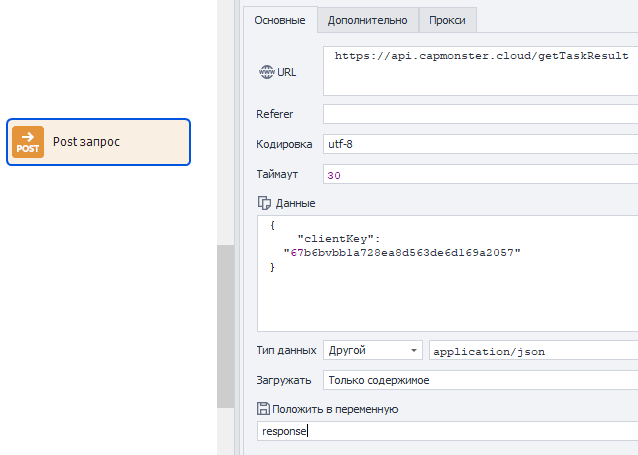This screenshot has width=638, height=455.
Task: Open the Загружать "Только содержимое" selector
Action: click(x=480, y=380)
